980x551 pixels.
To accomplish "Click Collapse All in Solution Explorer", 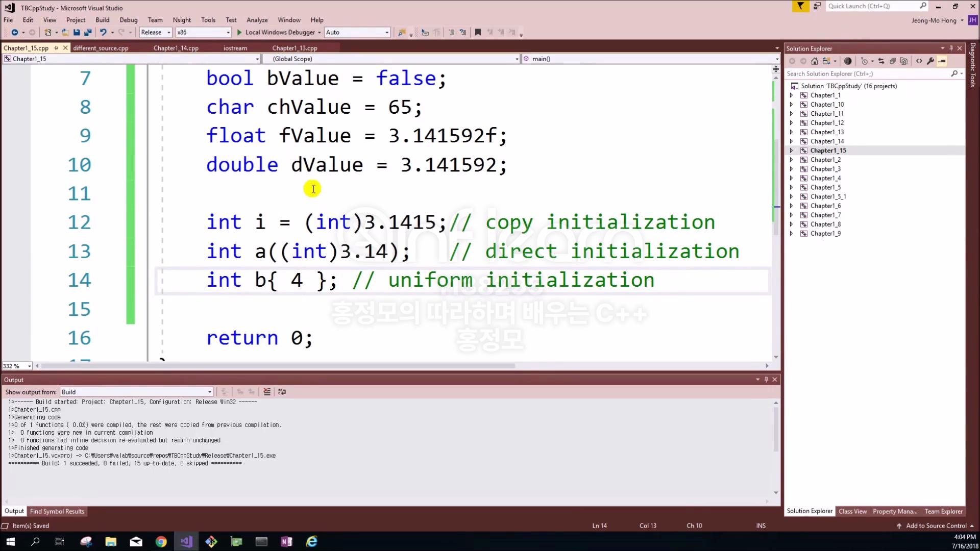I will pyautogui.click(x=893, y=61).
